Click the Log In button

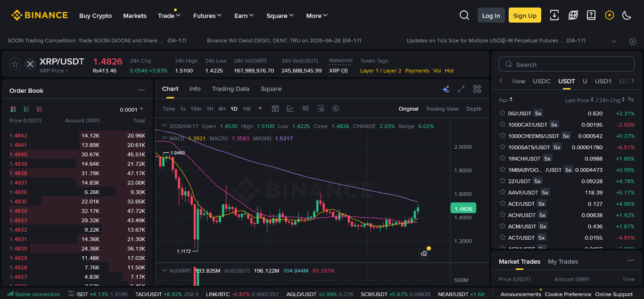(x=491, y=16)
